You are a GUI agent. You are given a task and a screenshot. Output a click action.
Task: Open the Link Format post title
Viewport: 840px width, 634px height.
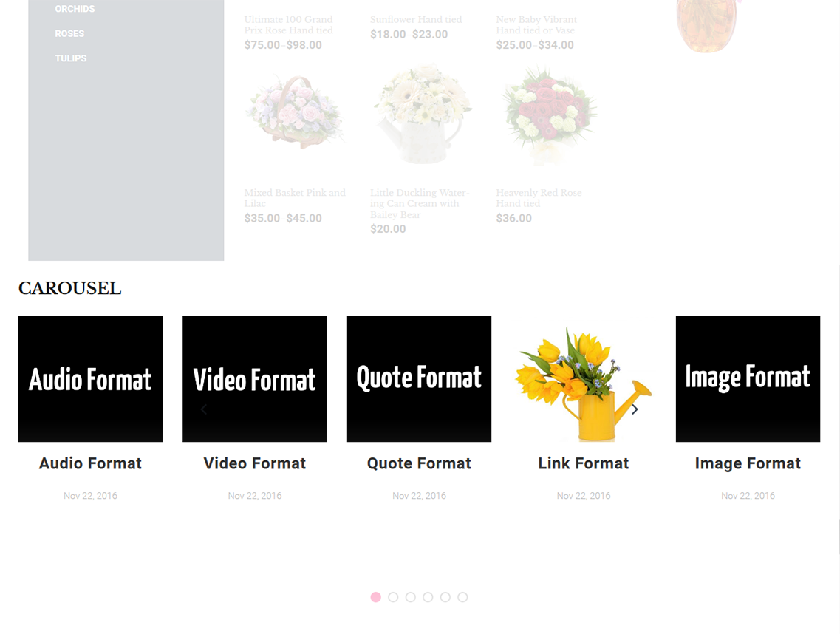coord(583,463)
